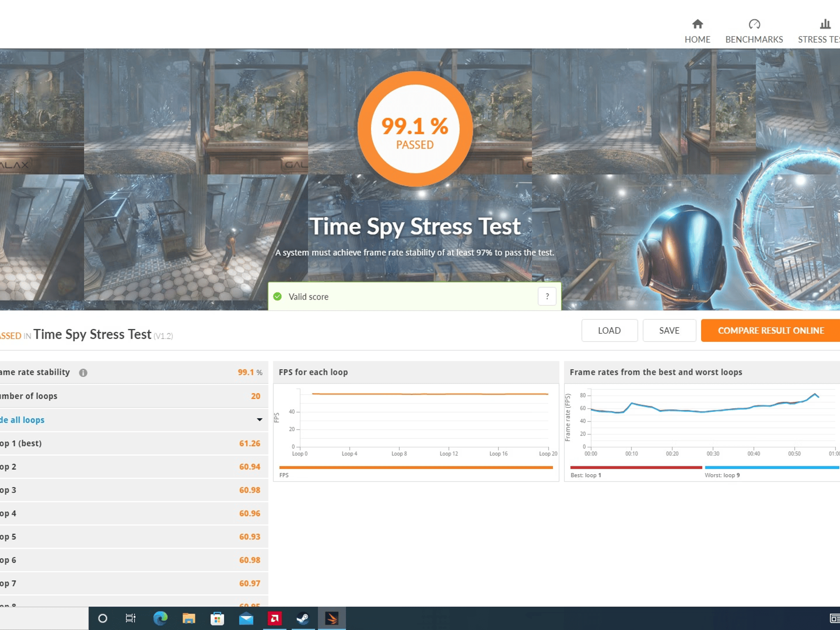Select the Loop 3 value 60.98
Image resolution: width=840 pixels, height=630 pixels.
pos(250,490)
